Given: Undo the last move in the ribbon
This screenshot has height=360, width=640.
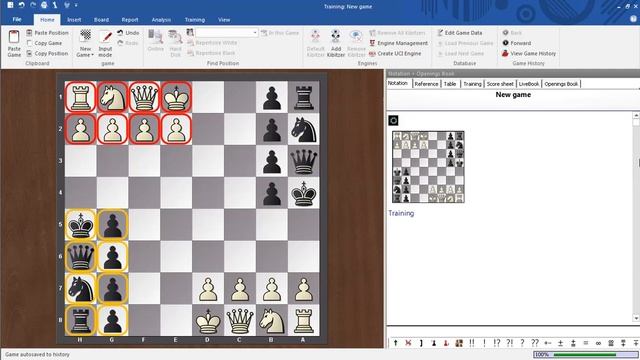Looking at the screenshot, I should click(128, 33).
